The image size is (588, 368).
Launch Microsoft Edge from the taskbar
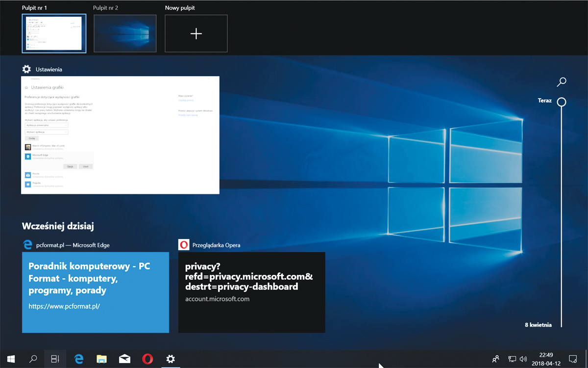click(79, 359)
